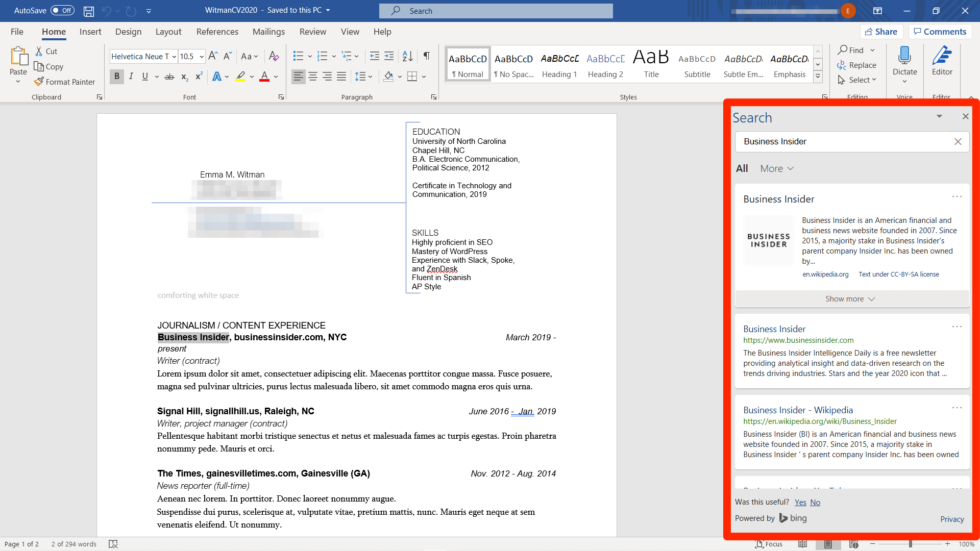Expand the Change Case dropdown

[x=250, y=56]
